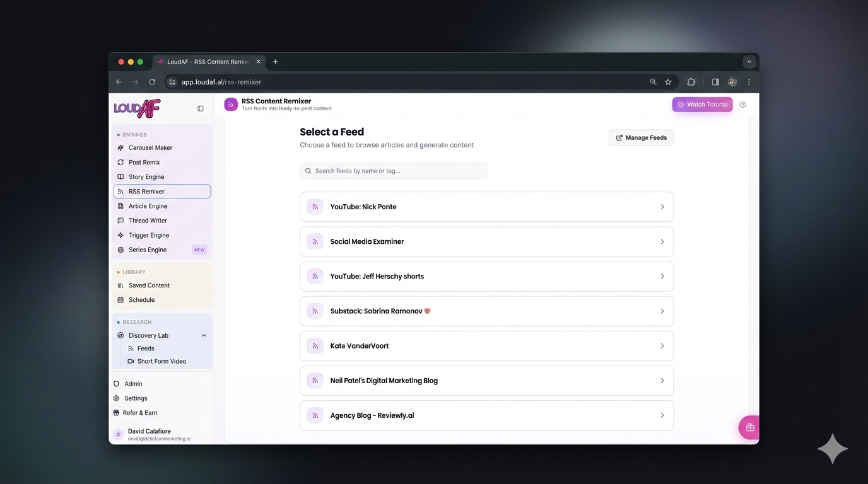This screenshot has width=868, height=484.
Task: Open tab search dropdown arrow
Action: coord(749,62)
